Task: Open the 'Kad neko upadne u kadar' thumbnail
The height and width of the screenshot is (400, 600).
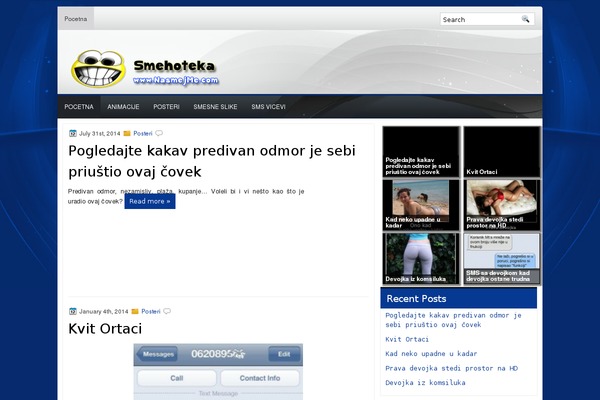Action: pyautogui.click(x=421, y=205)
